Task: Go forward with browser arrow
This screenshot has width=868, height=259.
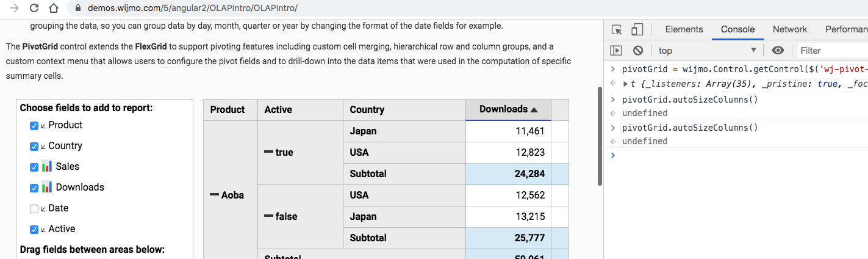Action: click(14, 9)
